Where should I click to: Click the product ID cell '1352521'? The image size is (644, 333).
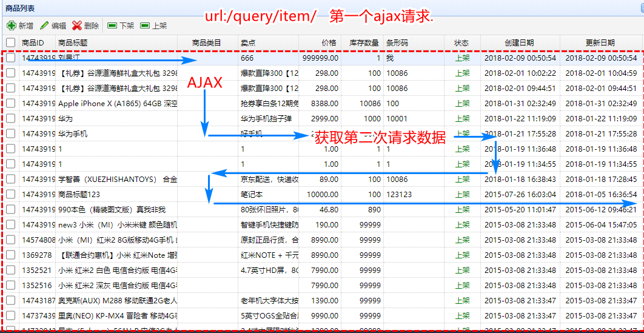tap(36, 271)
